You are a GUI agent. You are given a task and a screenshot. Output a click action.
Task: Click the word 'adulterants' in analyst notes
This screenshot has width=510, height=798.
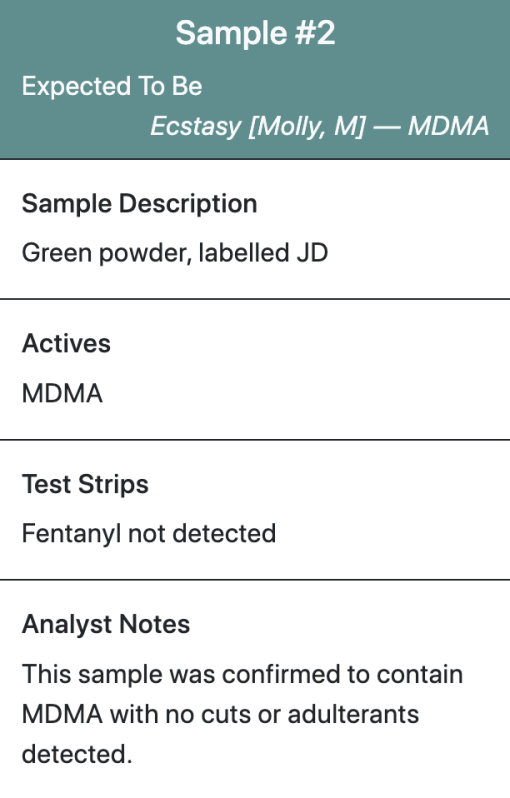click(x=353, y=714)
